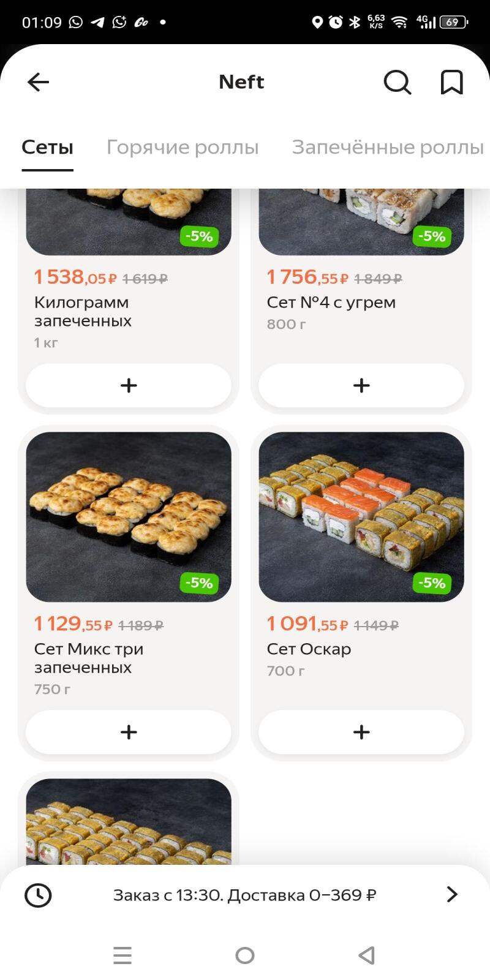
Task: Switch to Горячие роллы tab
Action: 183,148
